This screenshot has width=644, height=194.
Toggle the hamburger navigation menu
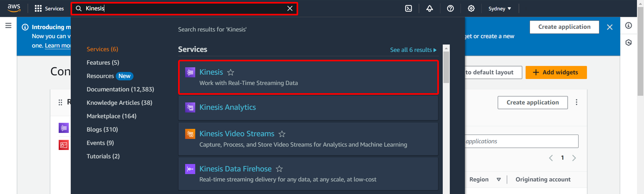coord(8,25)
